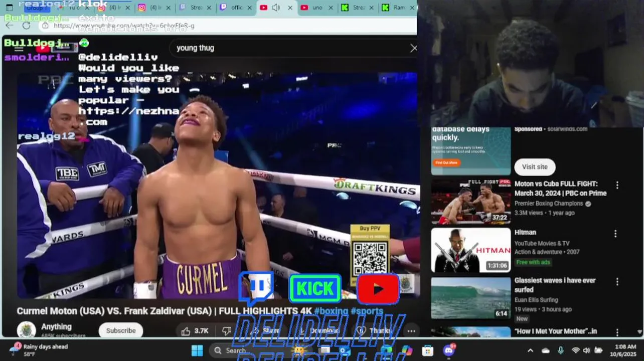644x361 pixels.
Task: Click the 'Visit site' sponsored button
Action: (535, 166)
